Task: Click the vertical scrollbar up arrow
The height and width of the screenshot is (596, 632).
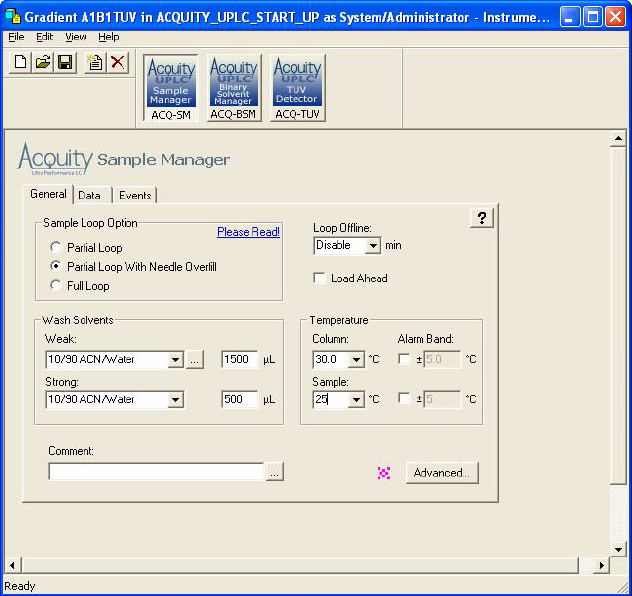Action: point(618,139)
